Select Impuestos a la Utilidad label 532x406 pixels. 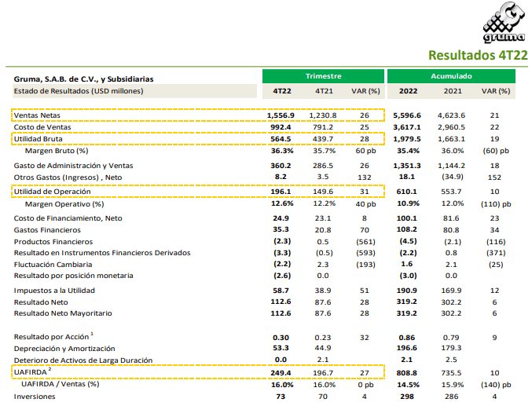click(54, 291)
